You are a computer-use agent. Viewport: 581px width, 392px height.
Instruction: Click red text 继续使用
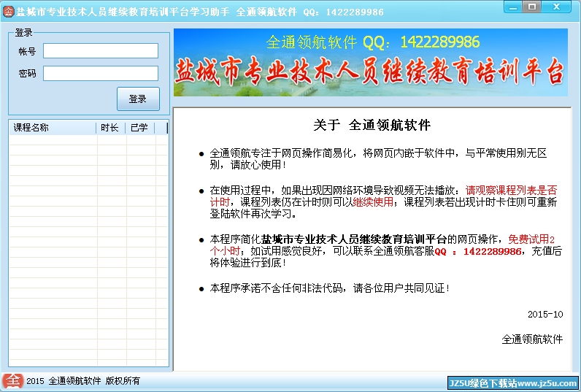373,202
